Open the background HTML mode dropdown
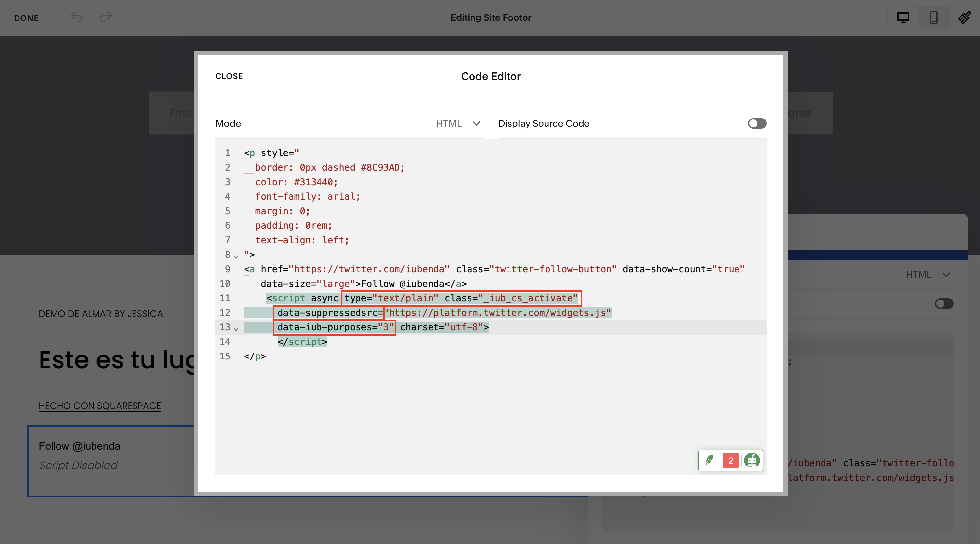980x544 pixels. click(927, 275)
